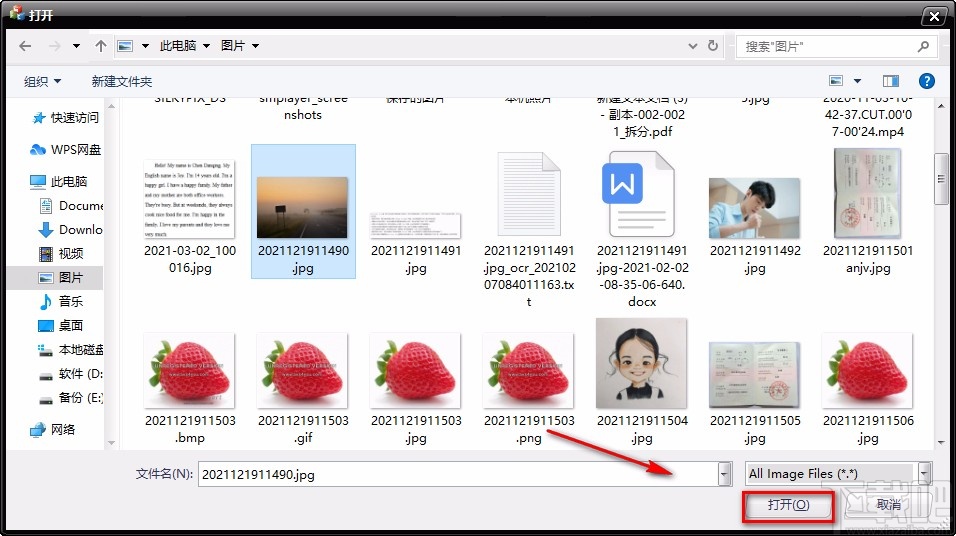This screenshot has width=956, height=536.
Task: Show previous locations address dropdown
Action: tap(693, 46)
